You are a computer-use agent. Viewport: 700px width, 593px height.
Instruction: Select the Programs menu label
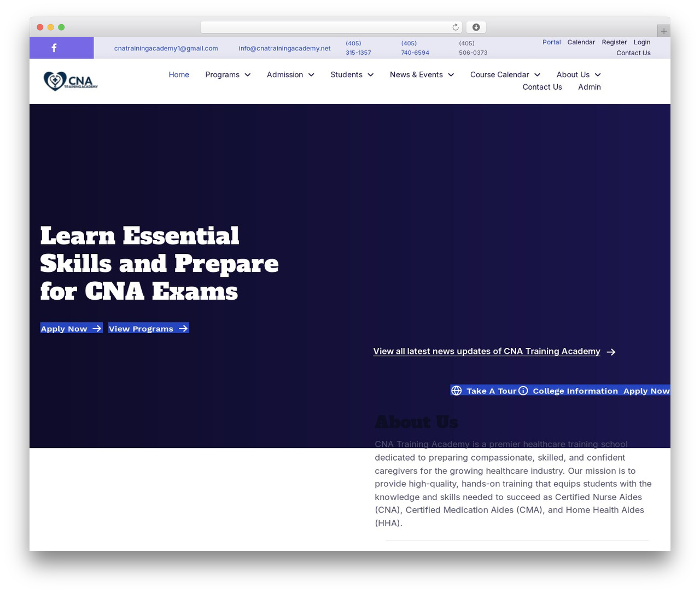coord(222,75)
